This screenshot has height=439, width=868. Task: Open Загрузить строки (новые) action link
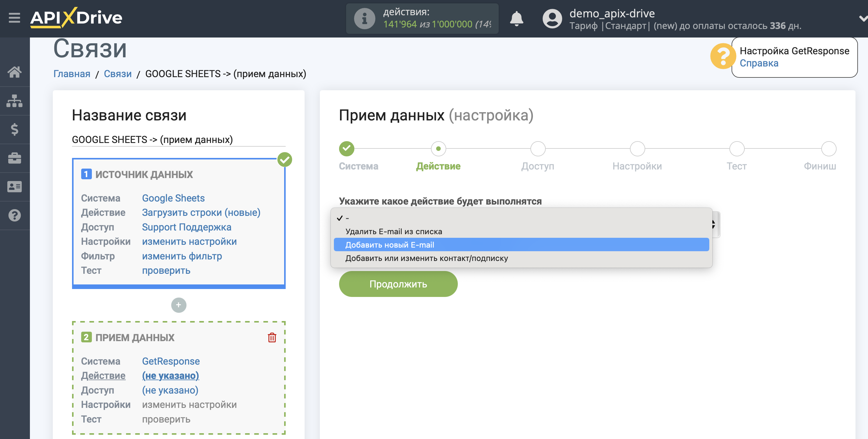(201, 212)
